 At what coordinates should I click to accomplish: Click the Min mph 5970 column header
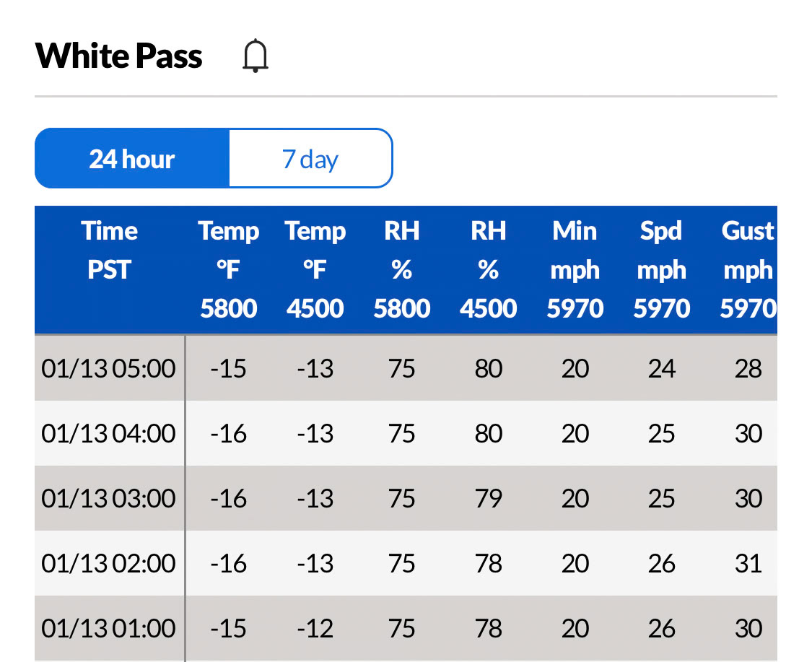pyautogui.click(x=575, y=269)
